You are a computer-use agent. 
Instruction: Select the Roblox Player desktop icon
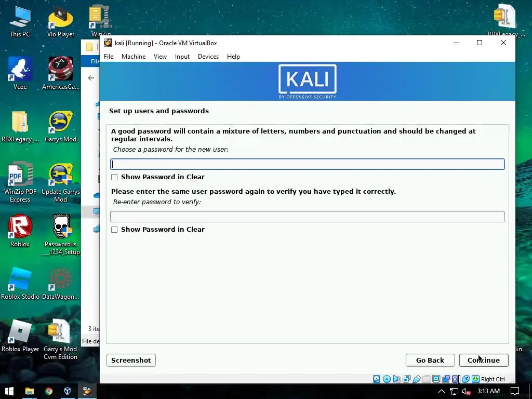(20, 336)
